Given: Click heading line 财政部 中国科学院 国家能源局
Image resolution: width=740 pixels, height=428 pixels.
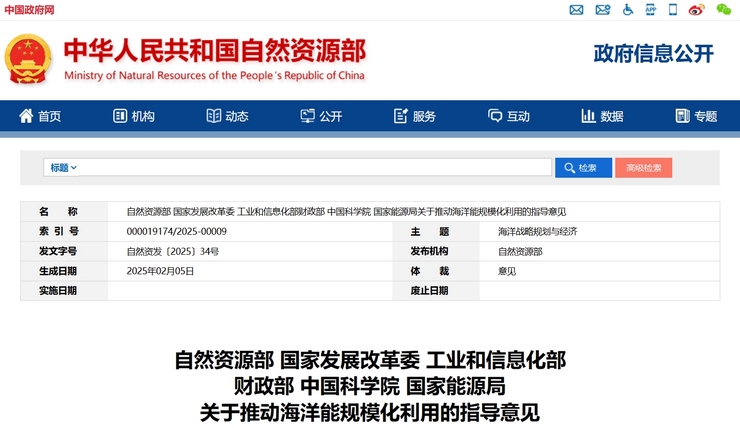Looking at the screenshot, I should (x=370, y=386).
